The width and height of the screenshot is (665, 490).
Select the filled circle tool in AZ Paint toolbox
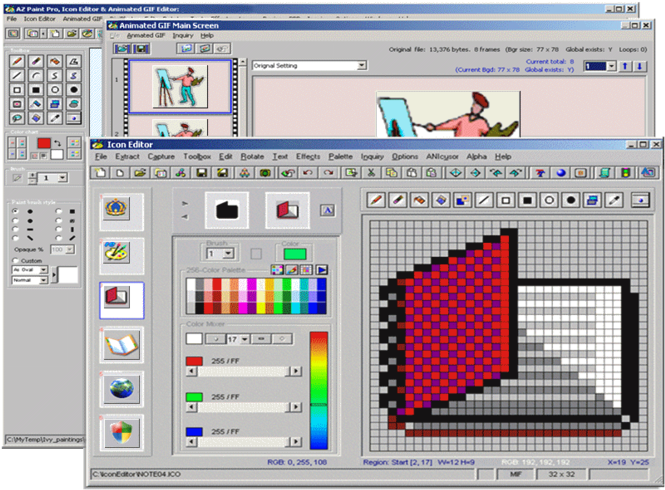point(74,90)
